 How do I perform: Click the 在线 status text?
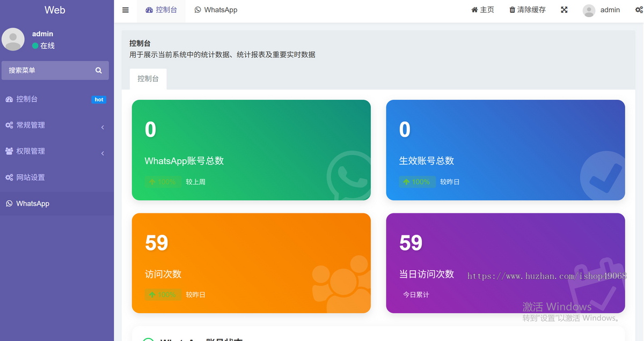tap(47, 46)
